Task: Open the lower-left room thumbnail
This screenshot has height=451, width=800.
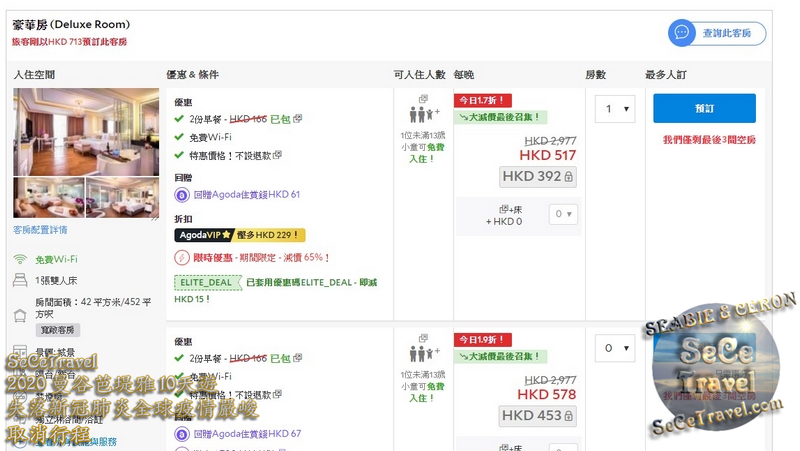Action: click(49, 197)
